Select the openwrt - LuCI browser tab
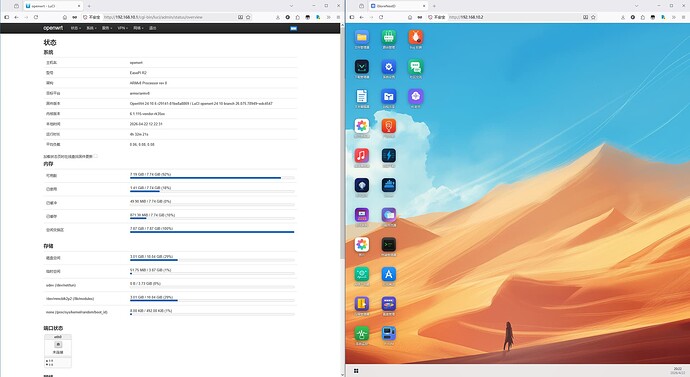Screen dimensions: 690x377 (x=53, y=6)
